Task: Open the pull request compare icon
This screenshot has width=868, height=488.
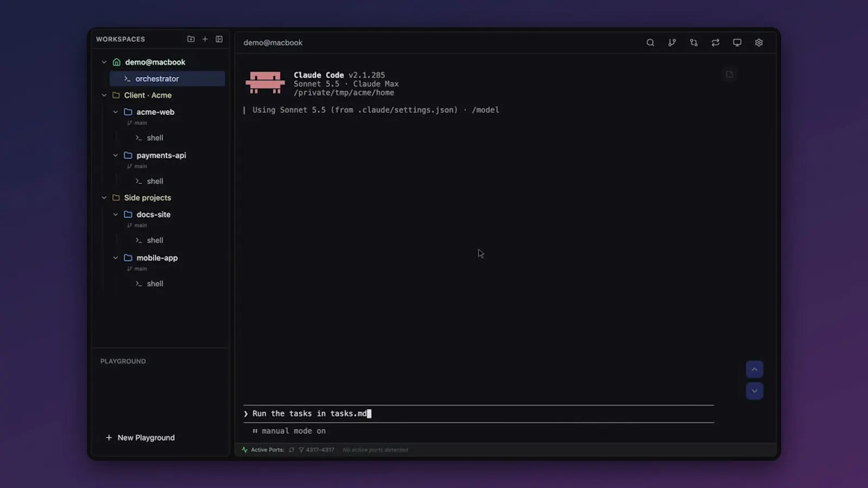Action: pos(693,42)
